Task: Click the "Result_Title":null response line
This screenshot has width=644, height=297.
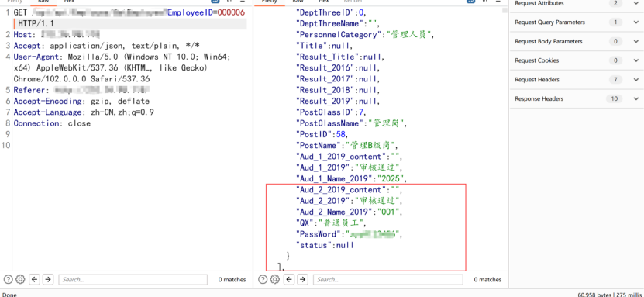Action: pos(340,57)
